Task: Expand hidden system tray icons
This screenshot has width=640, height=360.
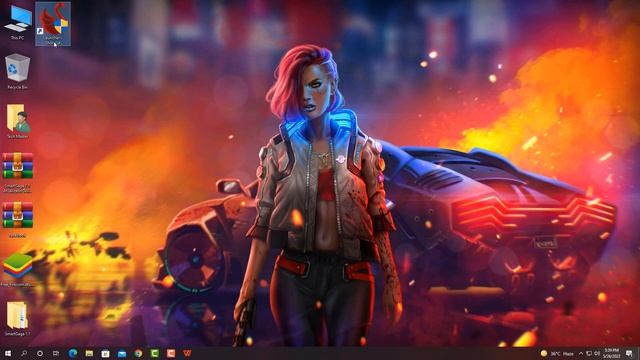Action: [581, 353]
